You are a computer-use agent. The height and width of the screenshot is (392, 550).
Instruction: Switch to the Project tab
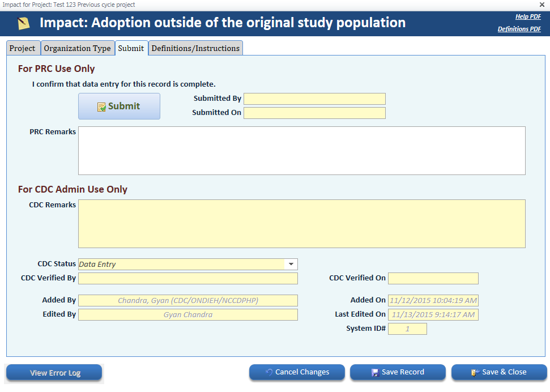coord(23,48)
